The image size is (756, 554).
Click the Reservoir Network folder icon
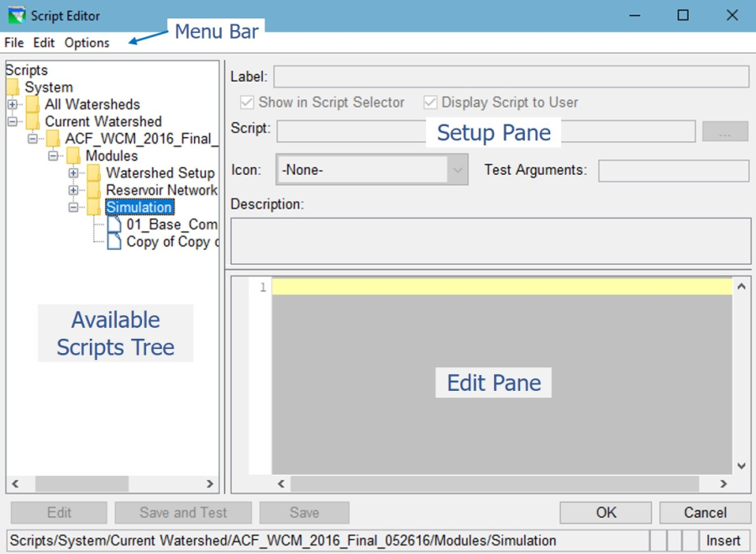tap(92, 190)
